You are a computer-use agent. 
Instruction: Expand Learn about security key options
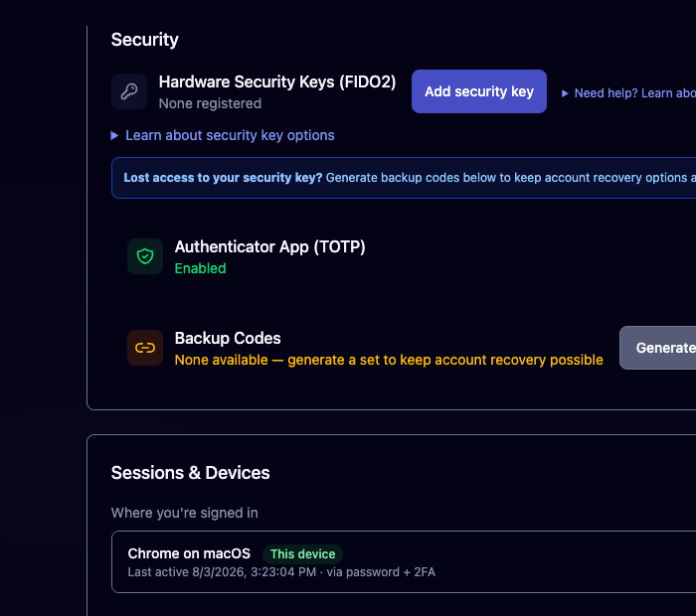point(223,135)
